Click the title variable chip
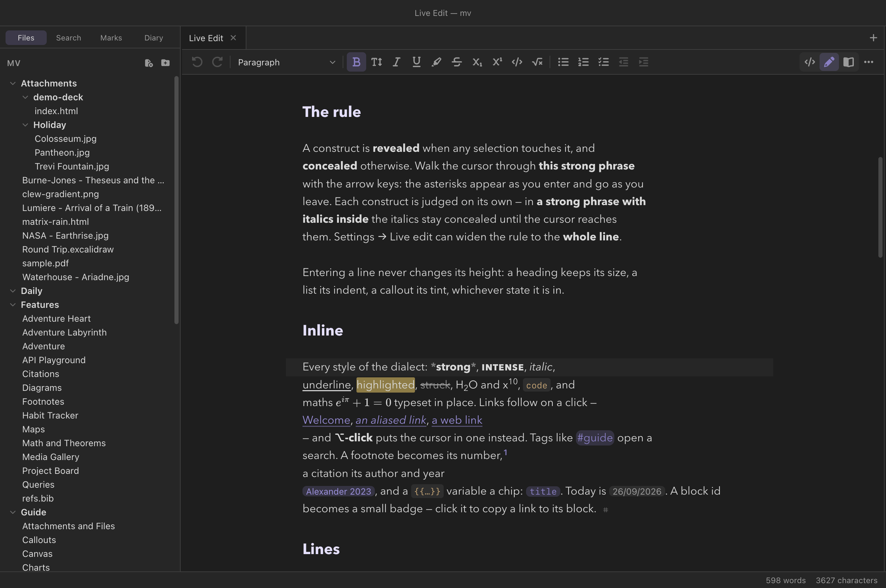This screenshot has width=886, height=588. click(x=543, y=491)
